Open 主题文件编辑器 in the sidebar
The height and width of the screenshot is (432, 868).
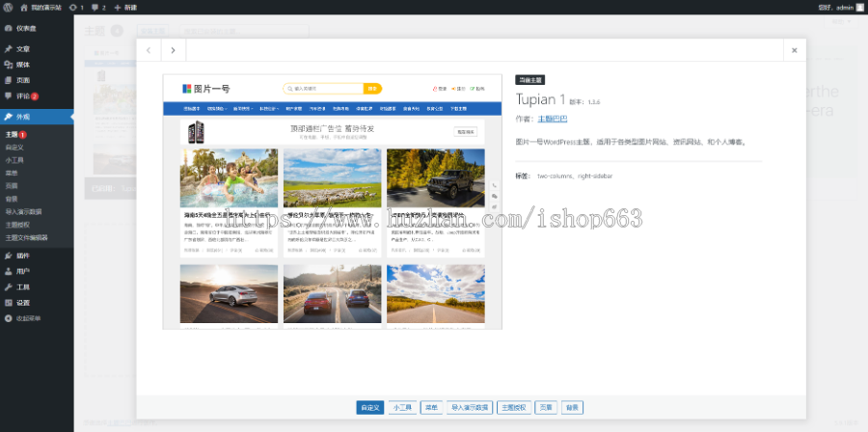coord(27,237)
